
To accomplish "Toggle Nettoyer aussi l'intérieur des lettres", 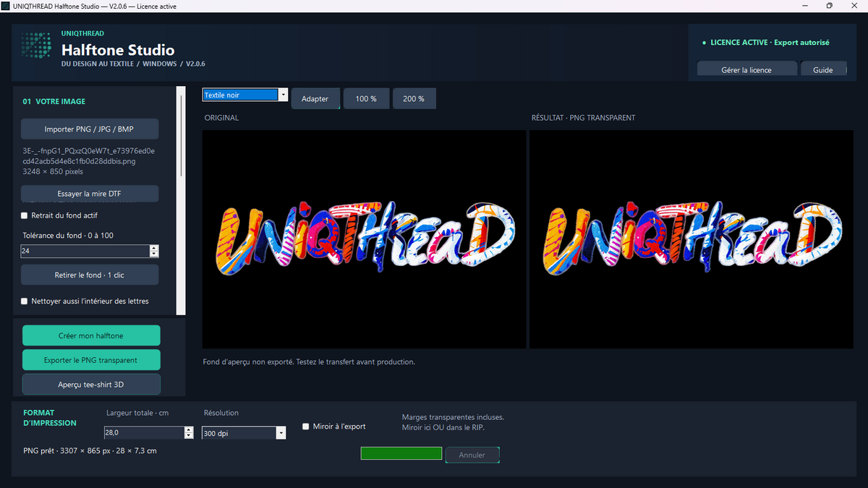I will 24,301.
